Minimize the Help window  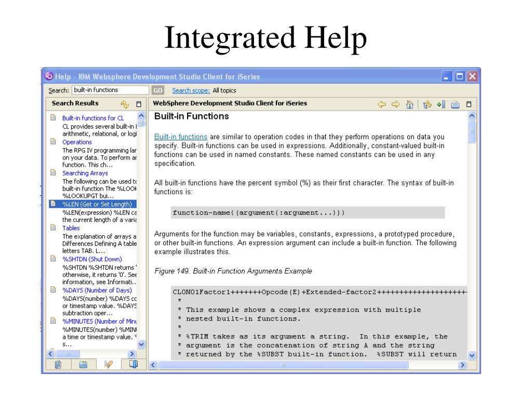(446, 76)
